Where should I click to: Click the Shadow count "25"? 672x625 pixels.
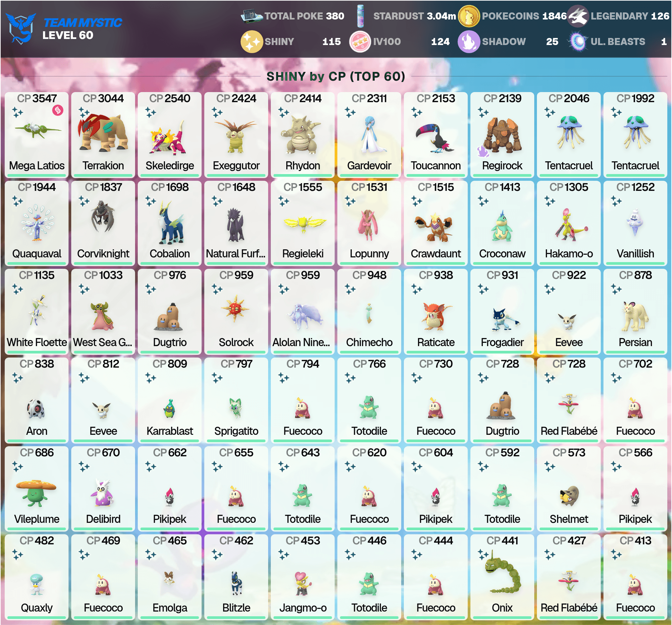pos(552,42)
